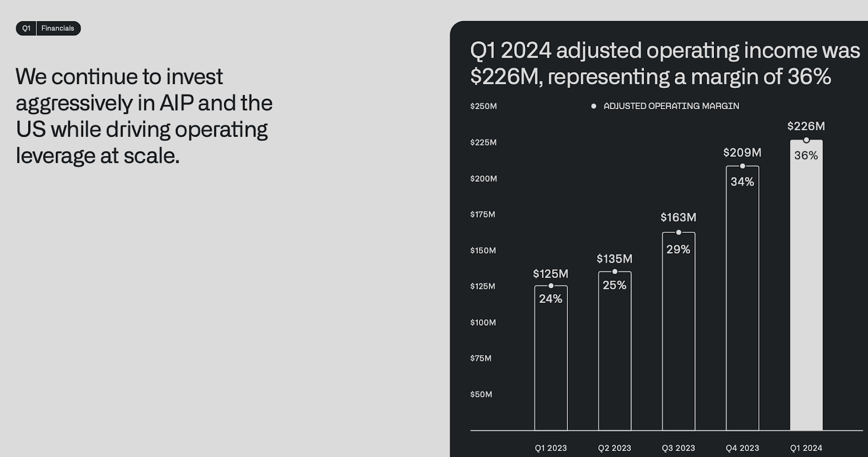Click the marker dot atop Q2 2023 bar
Screen dimensions: 868x457
(x=615, y=271)
